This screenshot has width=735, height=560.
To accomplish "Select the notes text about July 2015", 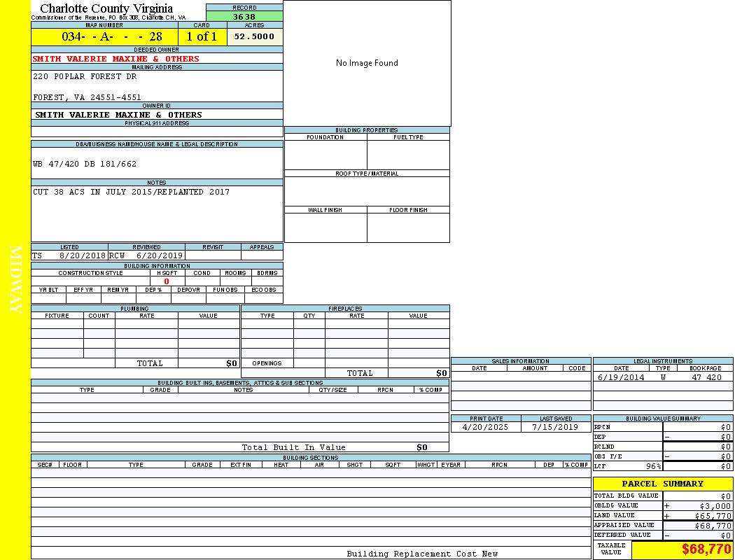I will pos(131,192).
